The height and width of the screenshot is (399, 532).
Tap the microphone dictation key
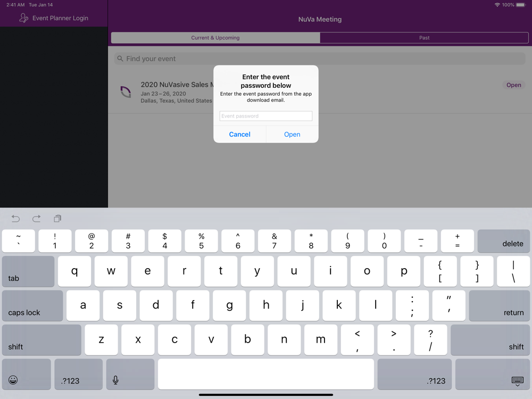click(130, 374)
